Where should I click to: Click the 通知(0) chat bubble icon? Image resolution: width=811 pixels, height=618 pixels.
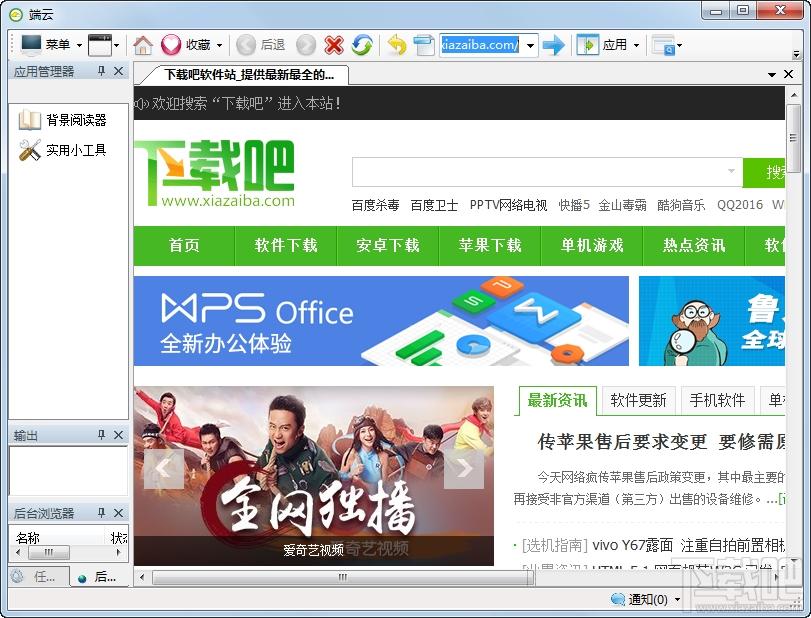pos(618,599)
